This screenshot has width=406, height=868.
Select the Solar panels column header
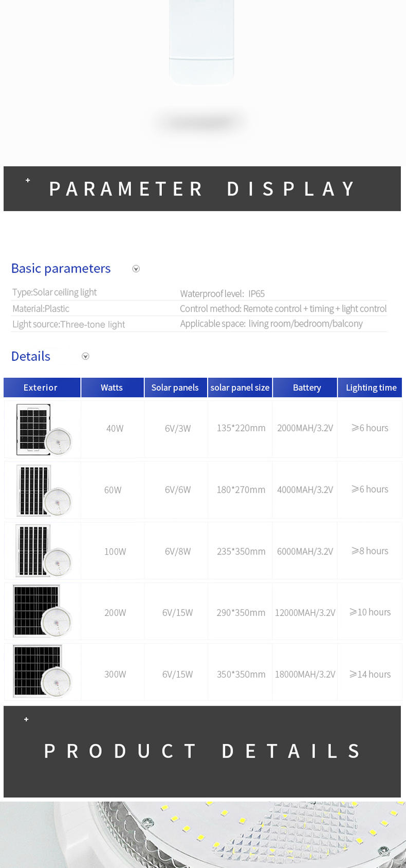[175, 388]
